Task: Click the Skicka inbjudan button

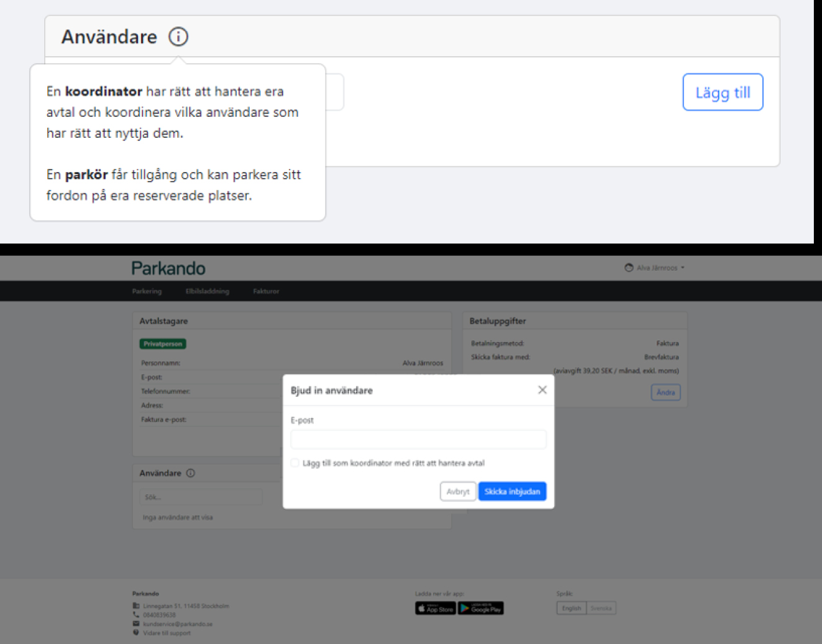Action: point(512,491)
